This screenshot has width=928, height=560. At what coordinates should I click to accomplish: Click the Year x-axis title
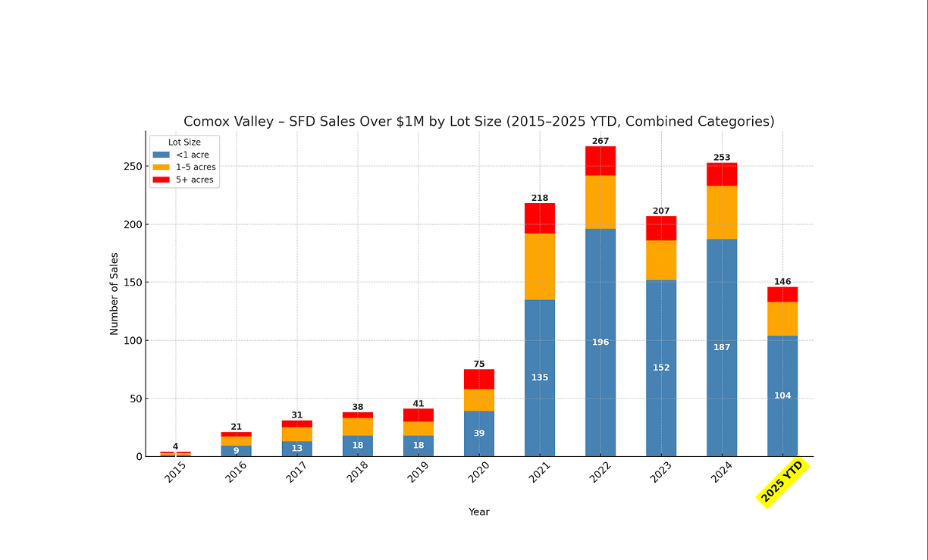(478, 512)
